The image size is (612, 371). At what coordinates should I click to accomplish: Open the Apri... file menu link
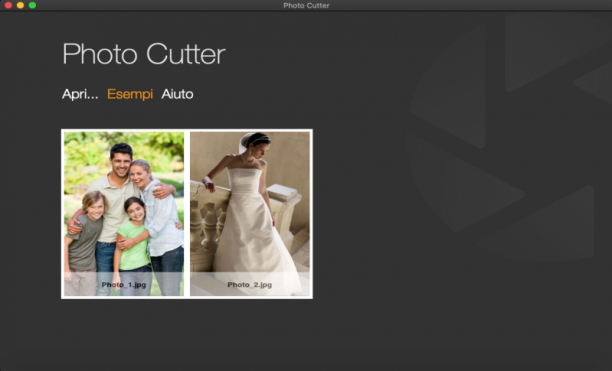(80, 94)
